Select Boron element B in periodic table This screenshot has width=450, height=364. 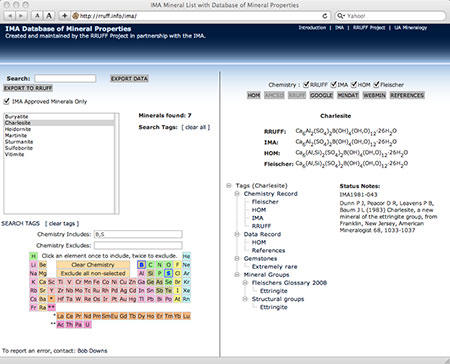[x=142, y=265]
